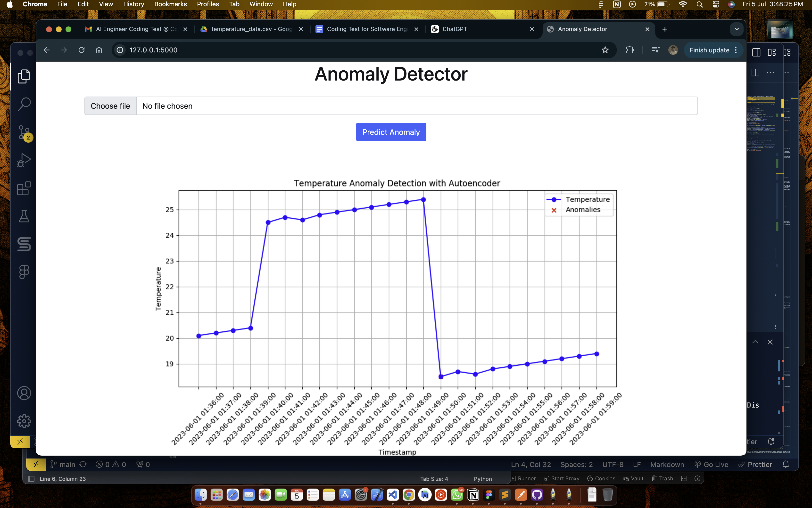Toggle macOS Control Center icon
Screen dimensions: 812x508
pos(716,4)
